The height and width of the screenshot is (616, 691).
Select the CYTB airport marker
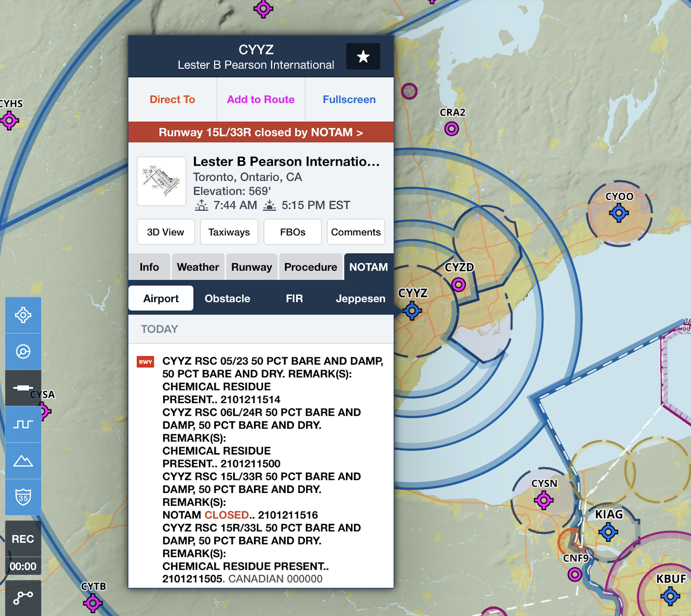[x=93, y=603]
